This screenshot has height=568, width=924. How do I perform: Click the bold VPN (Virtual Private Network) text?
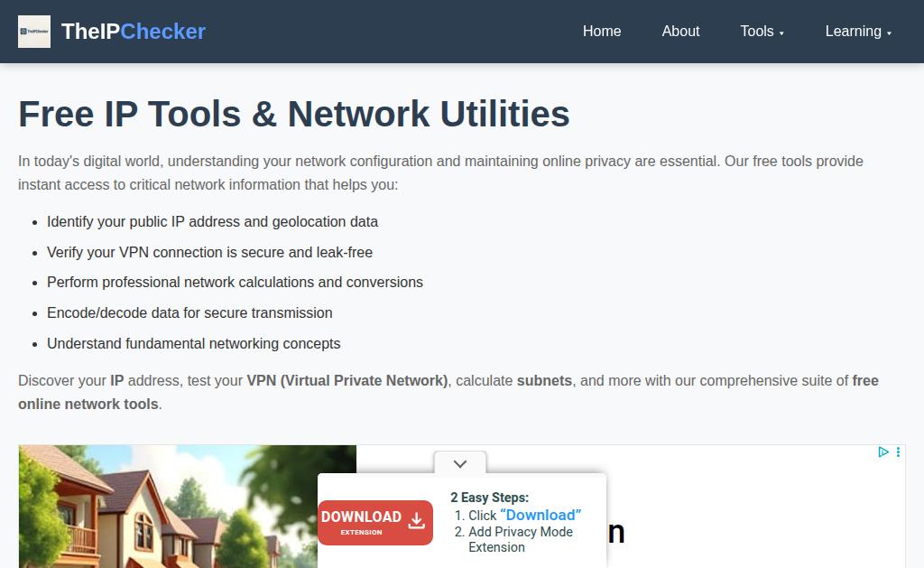click(346, 381)
